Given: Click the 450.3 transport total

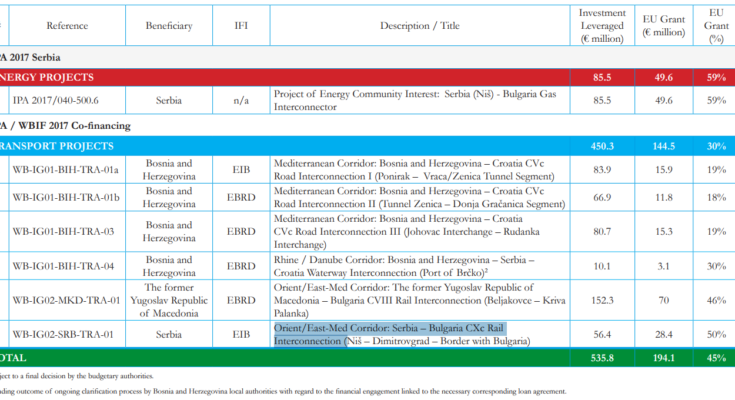Looking at the screenshot, I should pyautogui.click(x=602, y=146).
